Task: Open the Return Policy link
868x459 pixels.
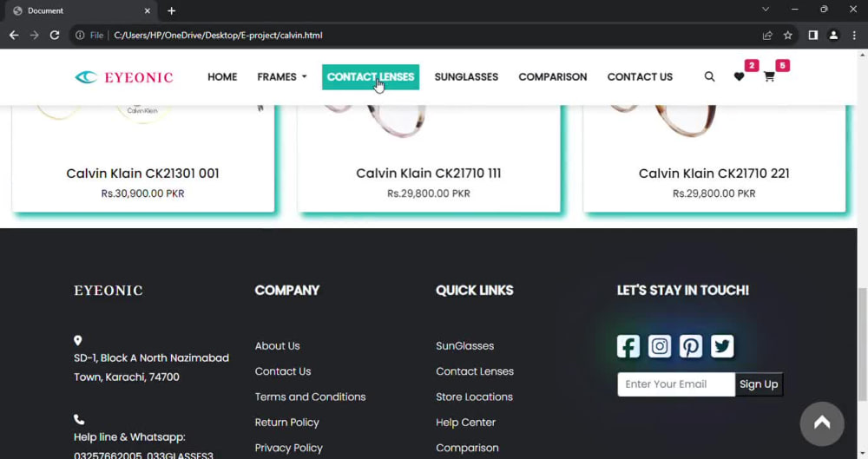Action: [286, 423]
